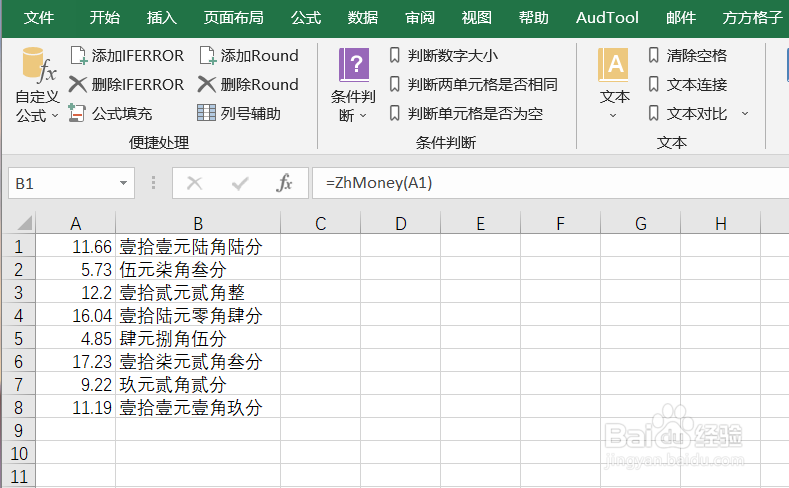
Task: Click the 文本连接 bookmark icon
Action: click(x=654, y=84)
